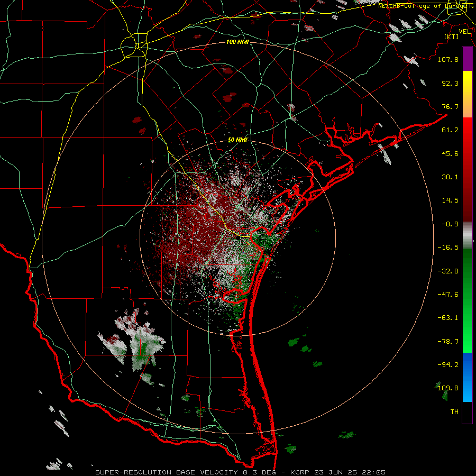
Task: Click the 61.2 velocity scale value
Action: click(450, 130)
